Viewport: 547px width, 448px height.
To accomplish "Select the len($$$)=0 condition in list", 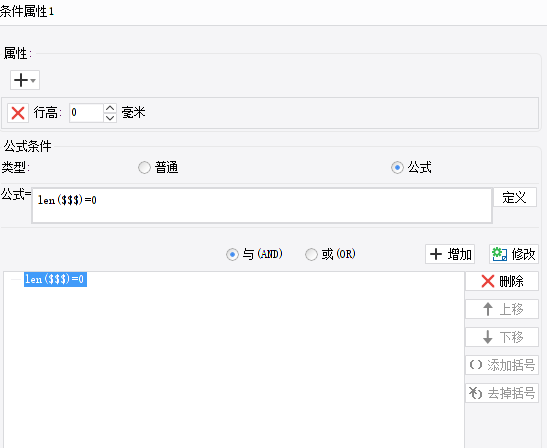I will 55,279.
